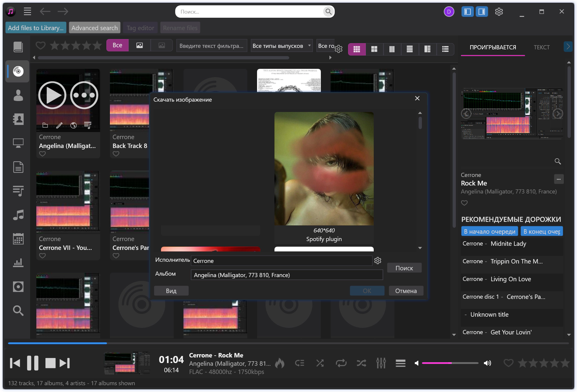Click the playback queue list icon

(x=400, y=363)
